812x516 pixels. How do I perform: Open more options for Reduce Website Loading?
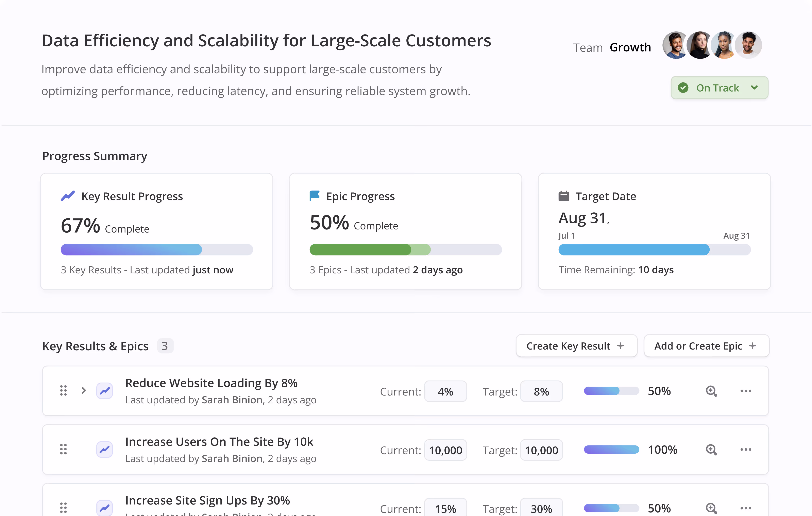tap(746, 391)
